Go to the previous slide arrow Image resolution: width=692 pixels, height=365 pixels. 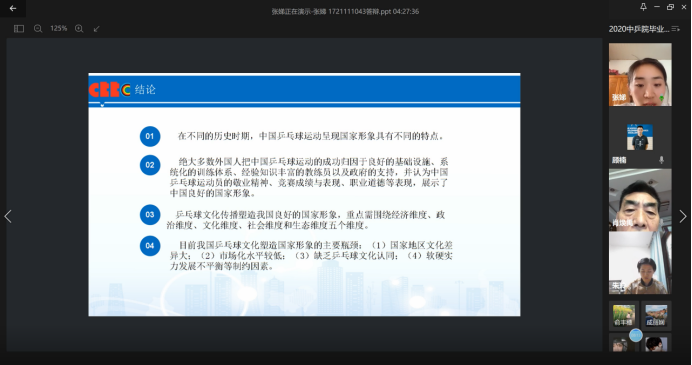pos(8,216)
